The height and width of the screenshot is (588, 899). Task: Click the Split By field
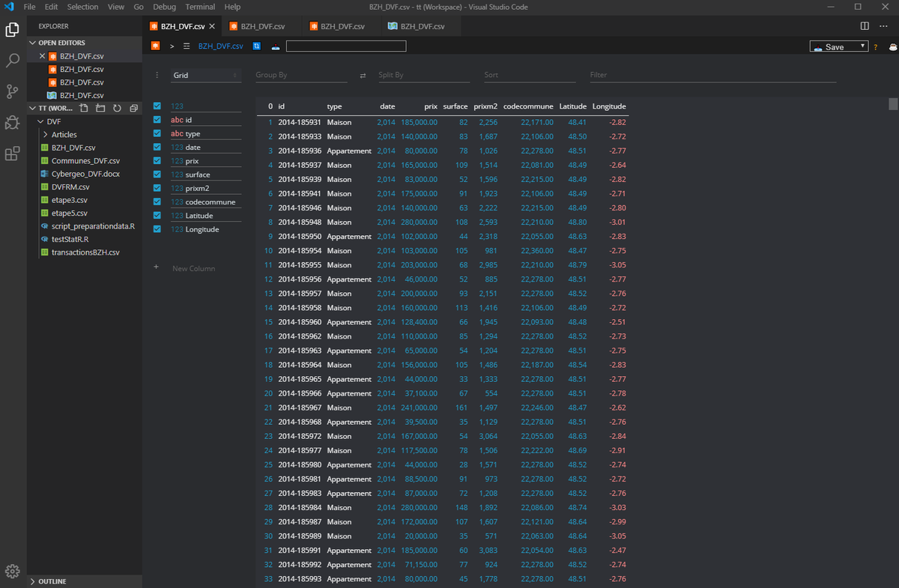click(x=423, y=75)
